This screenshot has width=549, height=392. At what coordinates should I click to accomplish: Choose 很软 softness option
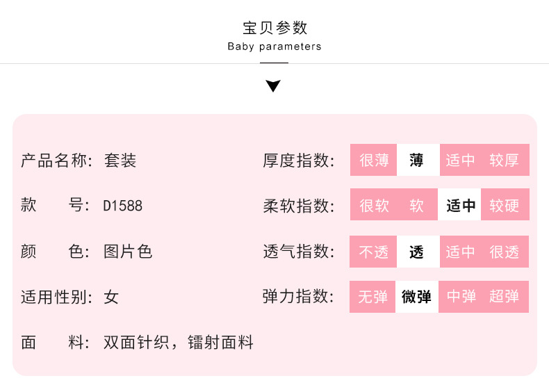pyautogui.click(x=374, y=206)
